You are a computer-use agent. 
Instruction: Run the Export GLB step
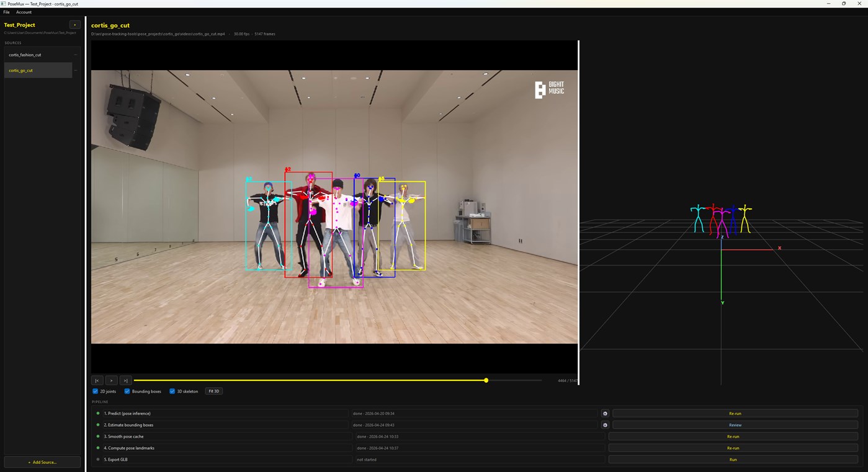click(733, 460)
